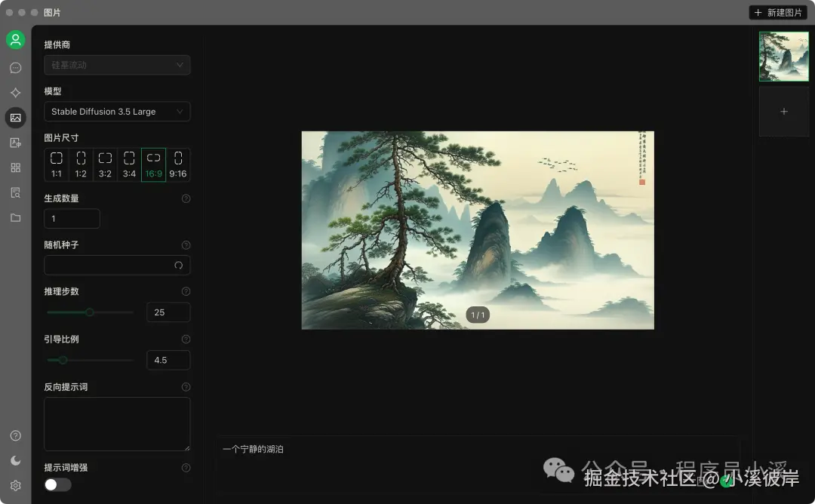The image size is (815, 504).
Task: Select the sparkle AI agents icon
Action: [x=16, y=92]
